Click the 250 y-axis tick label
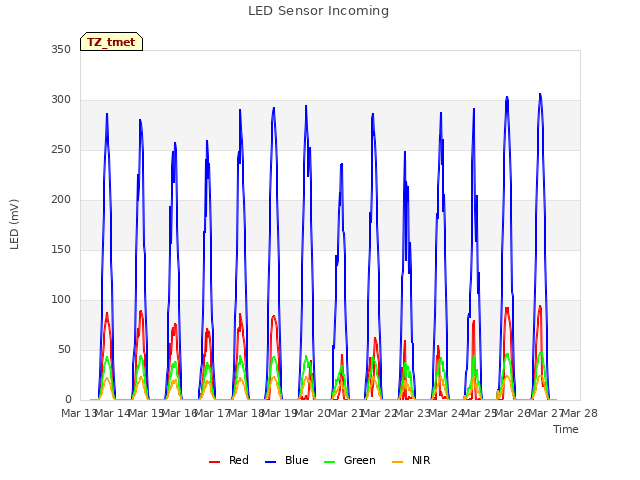640x480 pixels. click(x=61, y=150)
